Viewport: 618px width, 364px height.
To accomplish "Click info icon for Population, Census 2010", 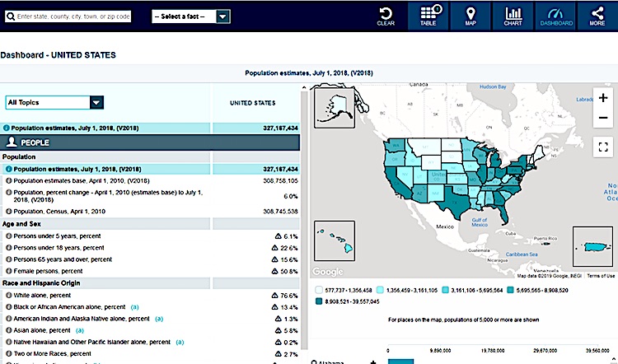I will 9,212.
